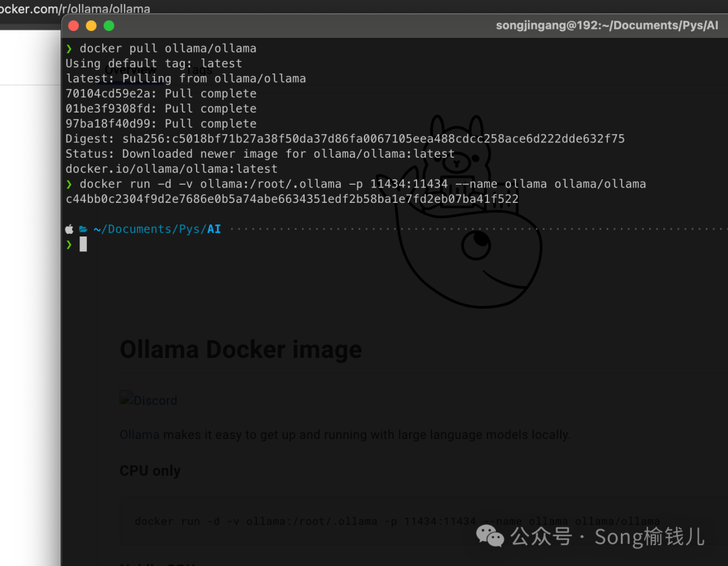Click the '01be3f9308fd: Pull complete' line

[160, 108]
